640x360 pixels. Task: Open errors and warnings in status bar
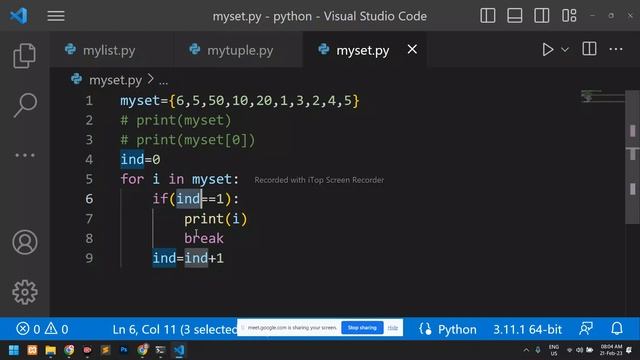42,329
